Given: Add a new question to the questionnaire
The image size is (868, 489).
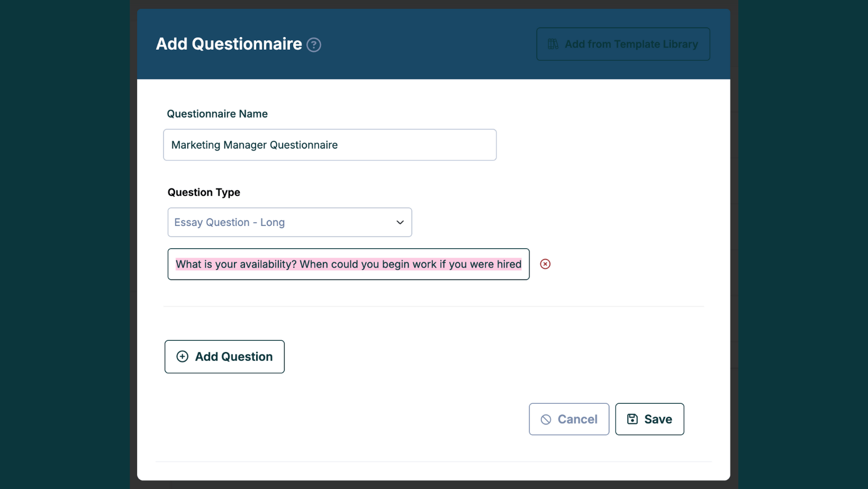Looking at the screenshot, I should pos(224,356).
